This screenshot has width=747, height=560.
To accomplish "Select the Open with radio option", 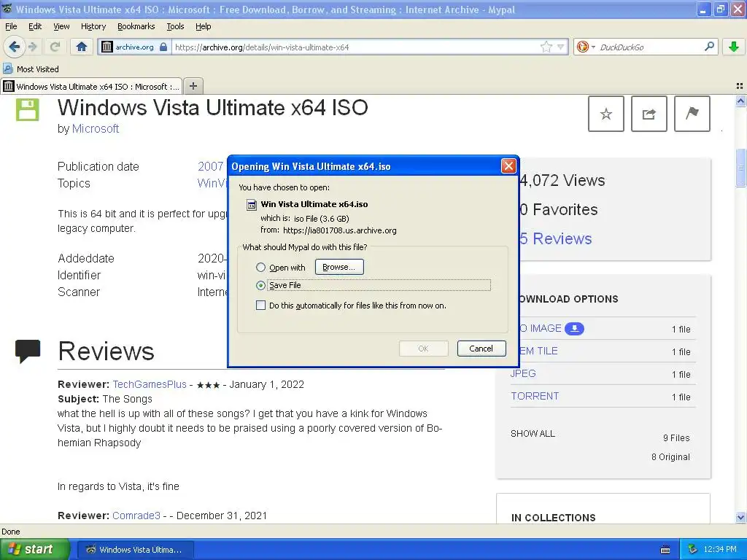I will click(x=260, y=268).
